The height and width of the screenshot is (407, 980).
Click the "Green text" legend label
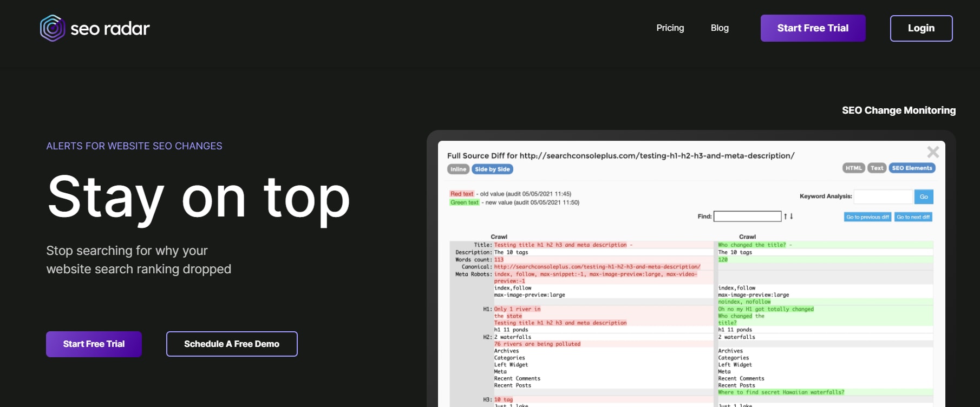point(465,202)
